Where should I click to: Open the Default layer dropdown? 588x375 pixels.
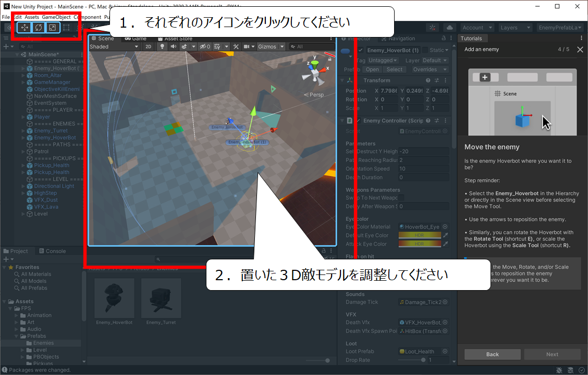pos(435,60)
